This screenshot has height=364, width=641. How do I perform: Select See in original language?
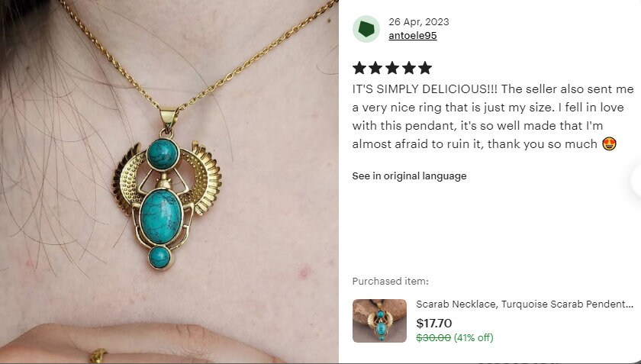pos(409,176)
